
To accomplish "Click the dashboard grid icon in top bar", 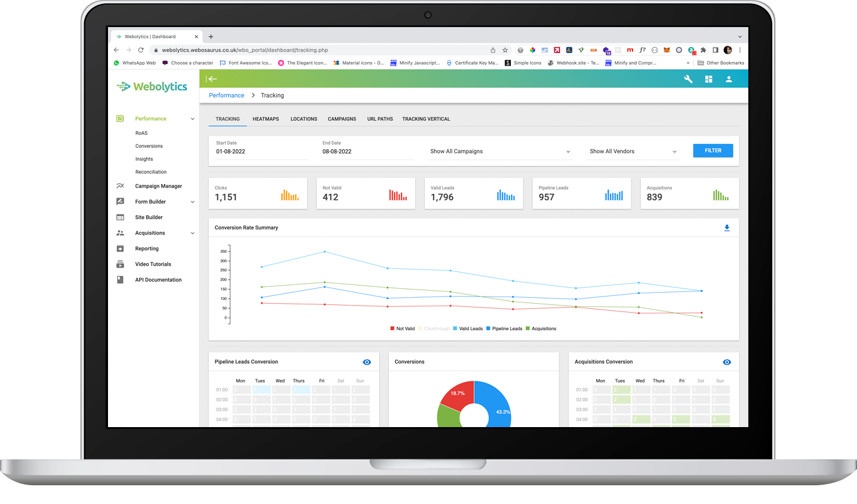I will [708, 79].
